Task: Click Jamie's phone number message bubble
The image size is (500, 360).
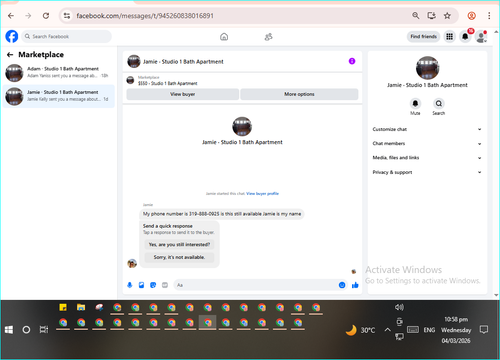Action: tap(222, 214)
